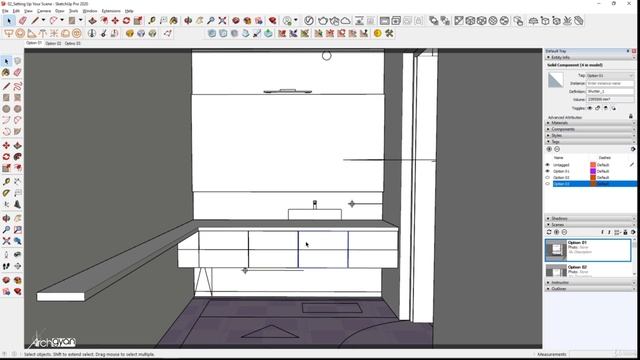Screen dimensions: 640x360
Task: Select the Pan hand tool in top toolbar
Action: click(200, 20)
